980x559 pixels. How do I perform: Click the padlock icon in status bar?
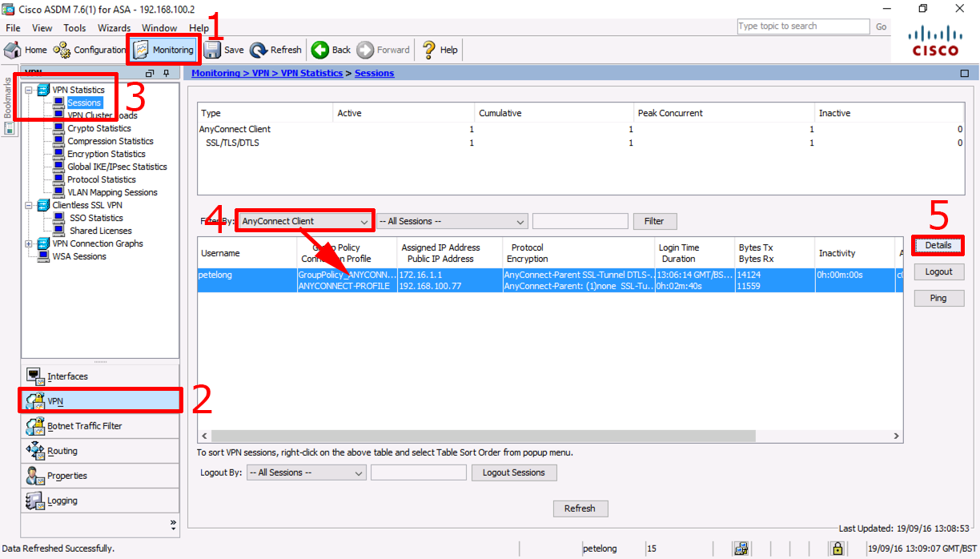(837, 549)
